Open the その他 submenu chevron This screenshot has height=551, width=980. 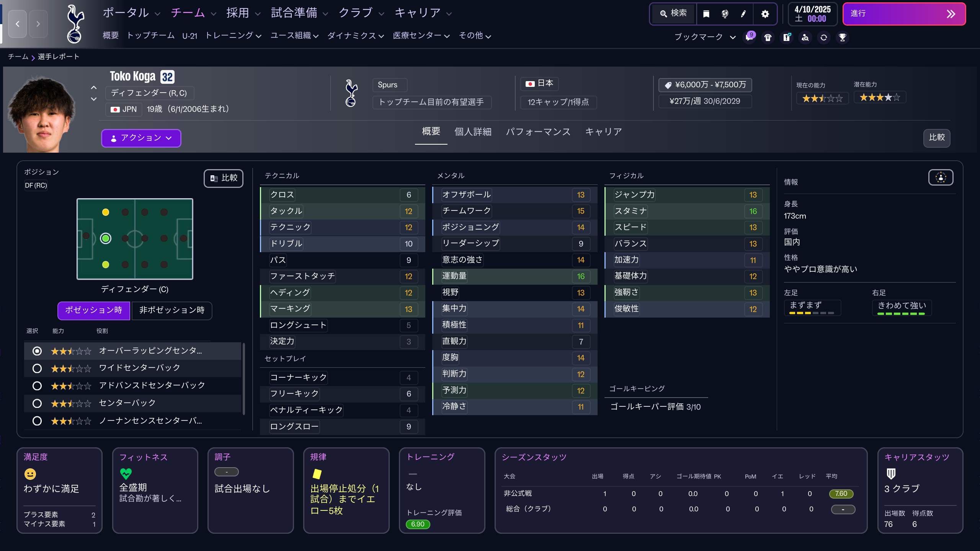[489, 36]
